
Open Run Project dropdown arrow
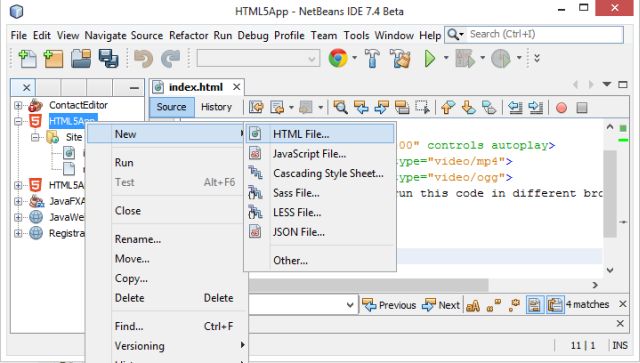tap(446, 58)
